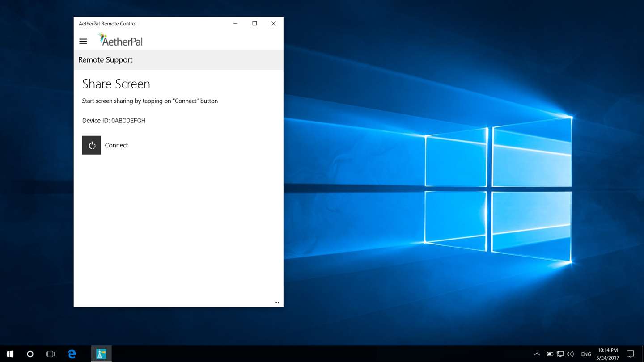
Task: Click the Connect label
Action: coord(116,145)
